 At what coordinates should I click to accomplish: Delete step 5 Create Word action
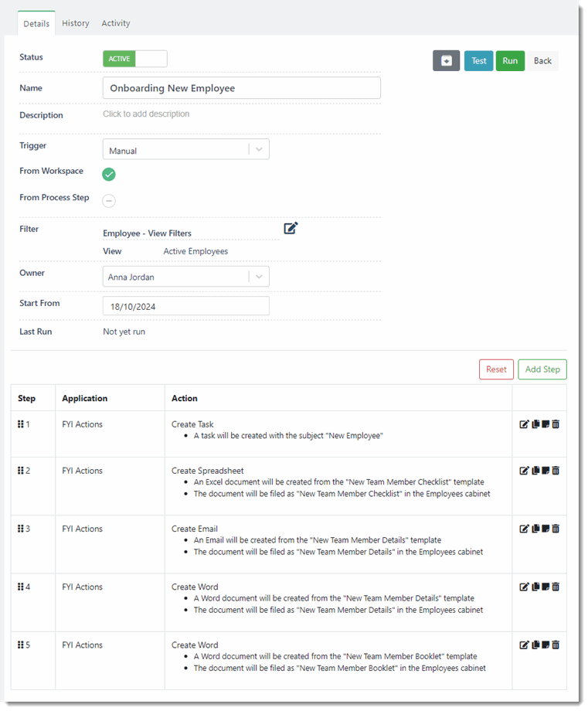556,645
